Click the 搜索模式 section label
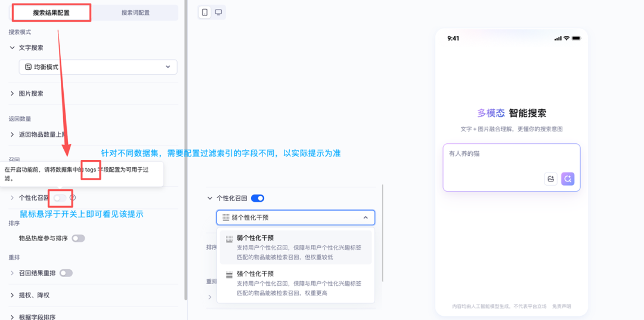 [20, 32]
